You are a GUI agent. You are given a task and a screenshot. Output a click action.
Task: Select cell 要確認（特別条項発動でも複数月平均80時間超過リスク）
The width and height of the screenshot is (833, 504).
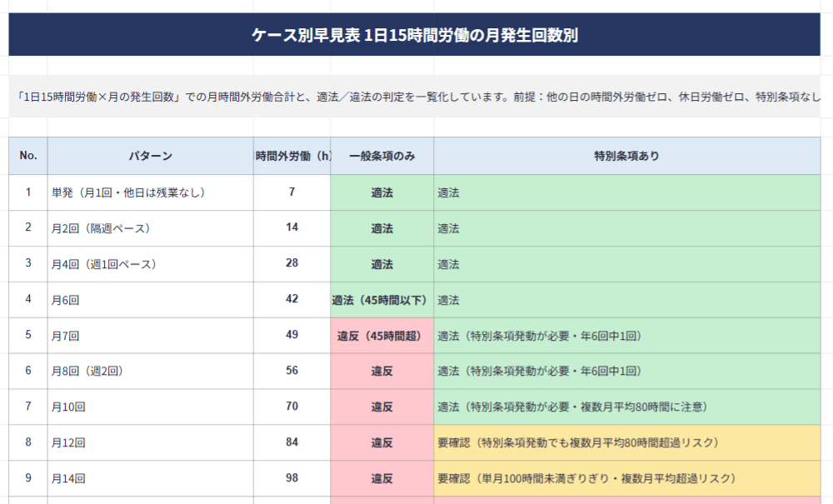pyautogui.click(x=627, y=442)
